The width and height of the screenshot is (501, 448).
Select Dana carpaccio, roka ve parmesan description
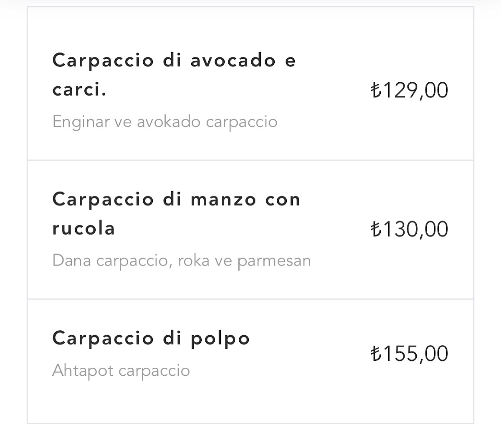tap(182, 261)
